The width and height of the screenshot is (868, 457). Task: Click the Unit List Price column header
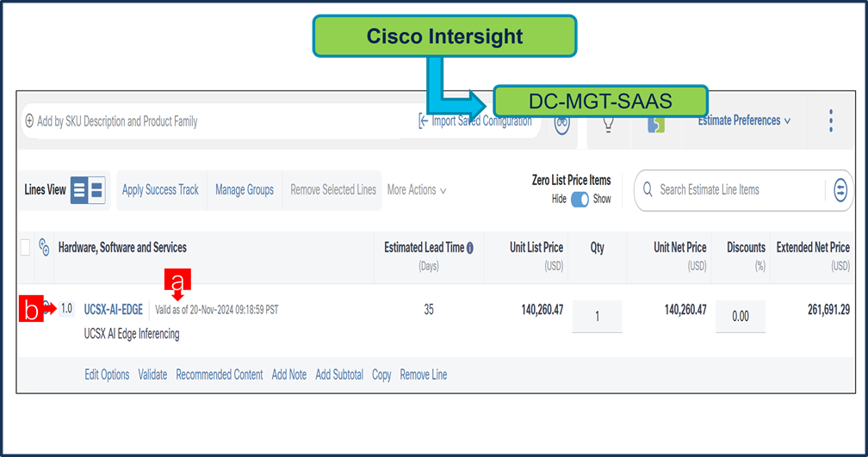(x=536, y=247)
